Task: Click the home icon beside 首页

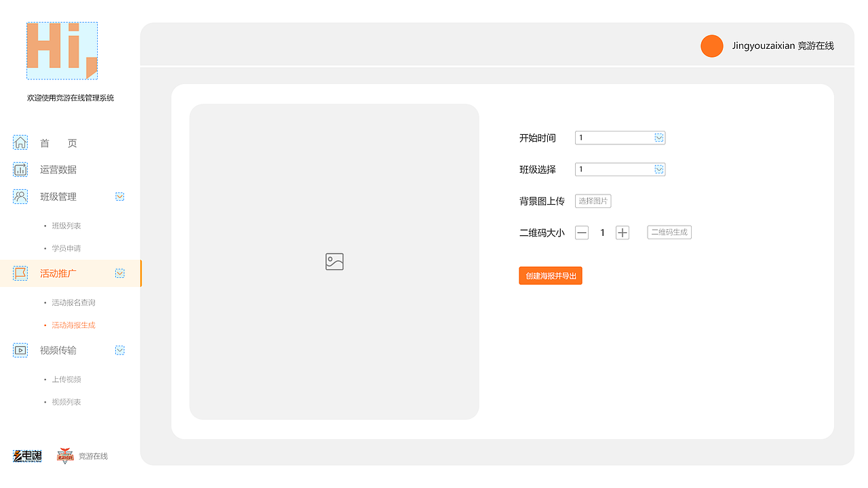Action: point(20,142)
